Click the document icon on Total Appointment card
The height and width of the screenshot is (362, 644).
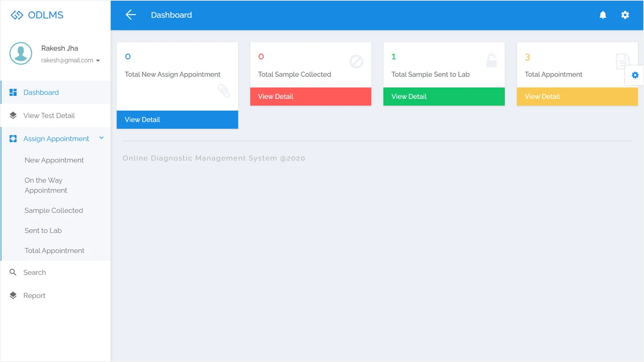pos(623,62)
